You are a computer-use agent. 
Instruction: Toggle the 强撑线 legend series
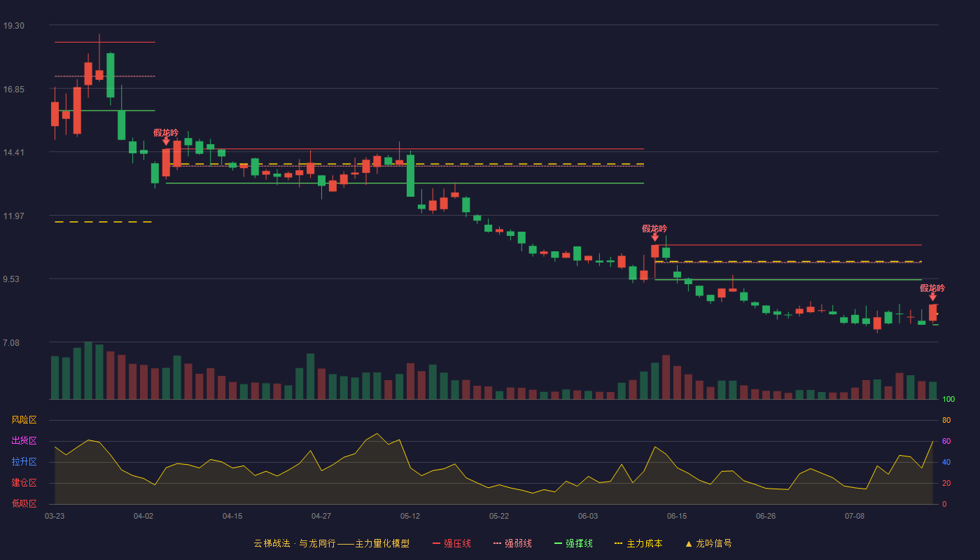coord(573,543)
